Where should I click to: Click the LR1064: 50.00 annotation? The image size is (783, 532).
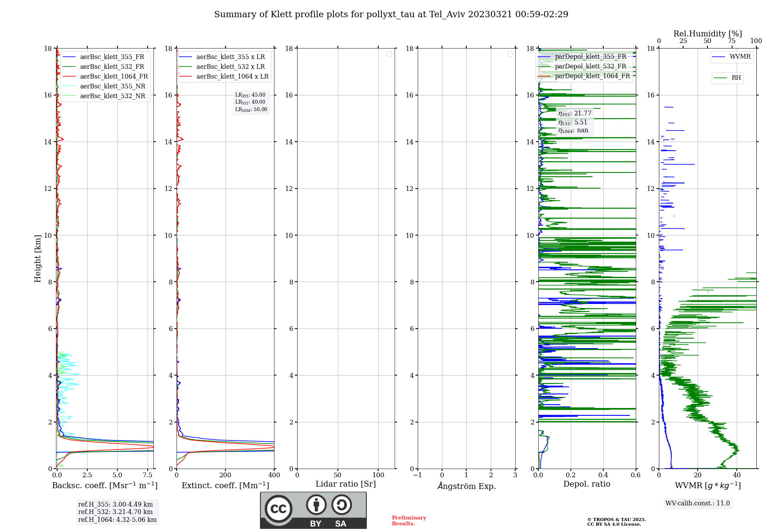pos(251,110)
